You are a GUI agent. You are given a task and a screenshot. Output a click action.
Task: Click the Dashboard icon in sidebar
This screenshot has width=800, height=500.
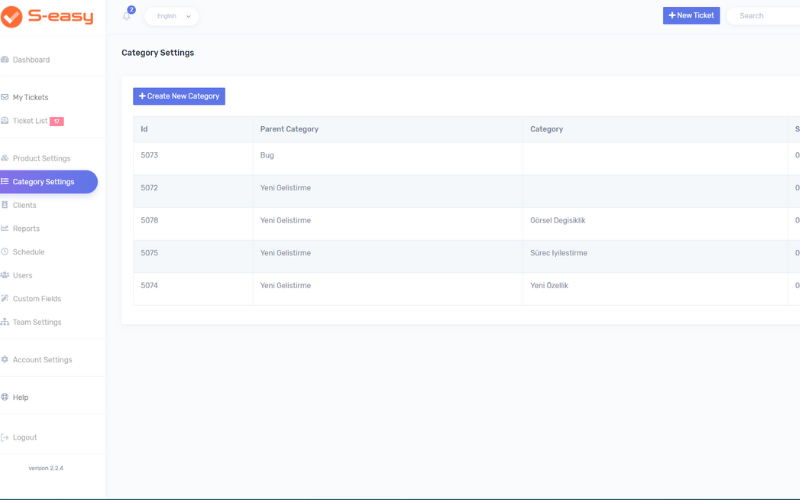click(x=5, y=60)
